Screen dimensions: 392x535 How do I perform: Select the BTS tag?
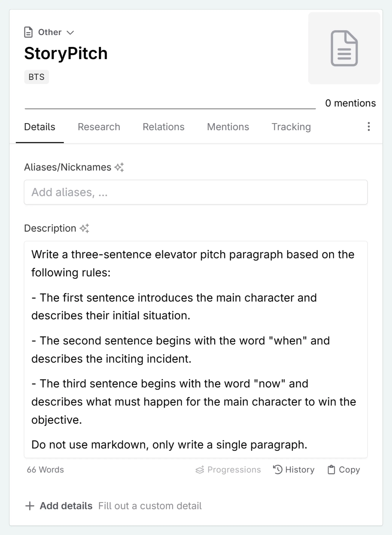pos(37,76)
